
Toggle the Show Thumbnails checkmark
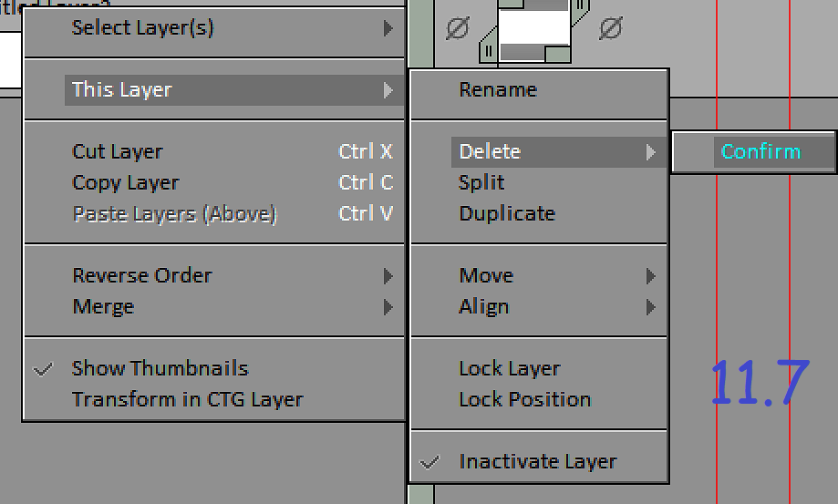click(43, 368)
